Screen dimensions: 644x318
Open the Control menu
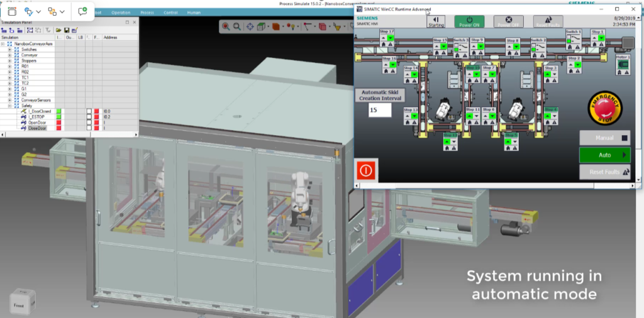click(x=170, y=13)
